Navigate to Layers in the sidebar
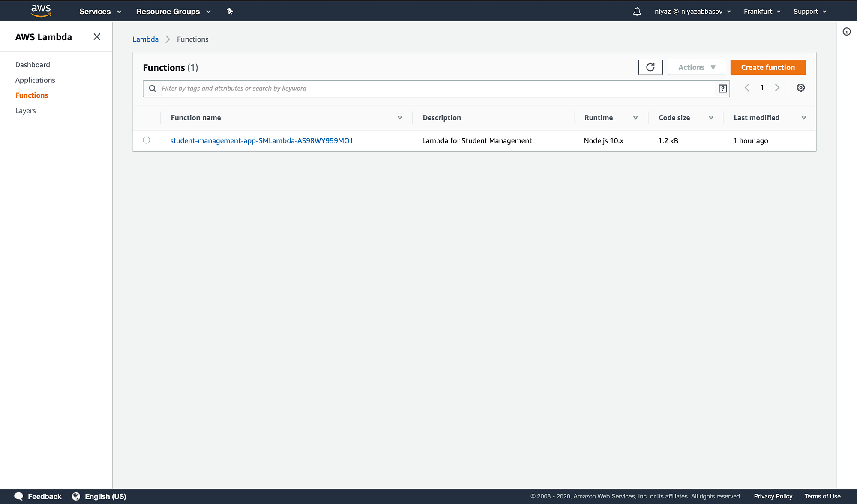Image resolution: width=857 pixels, height=504 pixels. coord(25,110)
